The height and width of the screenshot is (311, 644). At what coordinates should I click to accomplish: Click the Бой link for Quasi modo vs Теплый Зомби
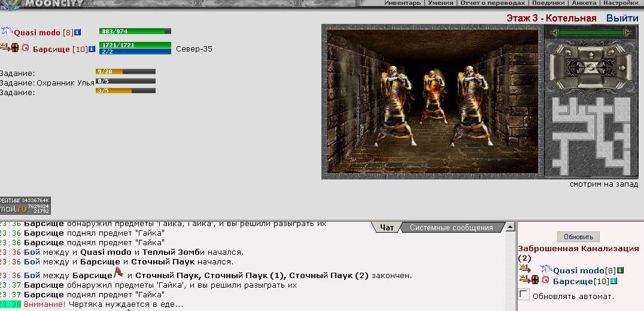[x=32, y=252]
